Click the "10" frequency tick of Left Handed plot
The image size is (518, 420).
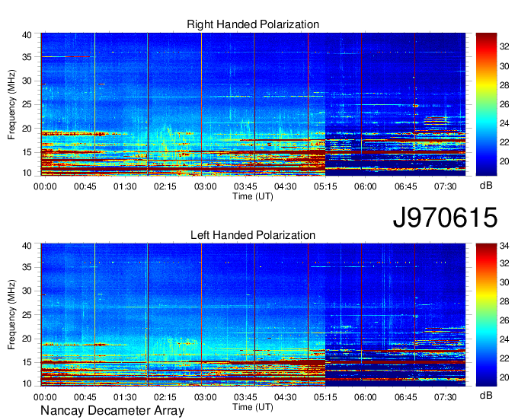(x=27, y=383)
